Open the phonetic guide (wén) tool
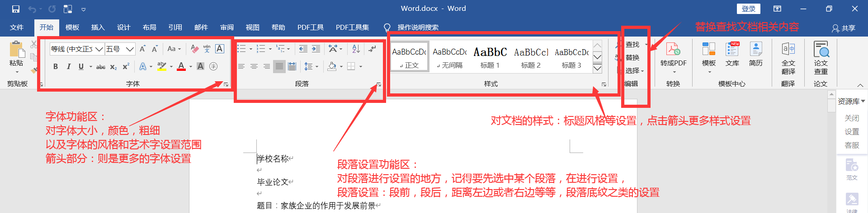868x213 pixels. [207, 49]
